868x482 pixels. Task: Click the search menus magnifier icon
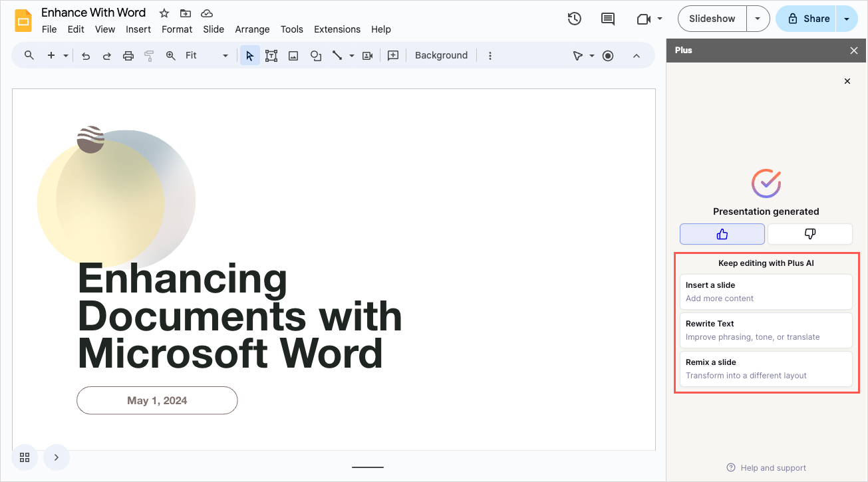pos(29,55)
